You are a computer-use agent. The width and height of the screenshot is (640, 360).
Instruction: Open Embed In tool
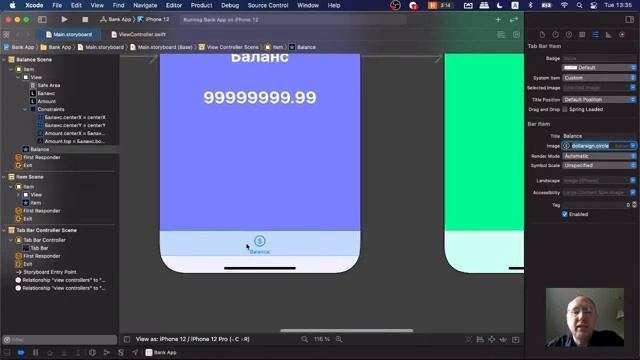click(516, 340)
